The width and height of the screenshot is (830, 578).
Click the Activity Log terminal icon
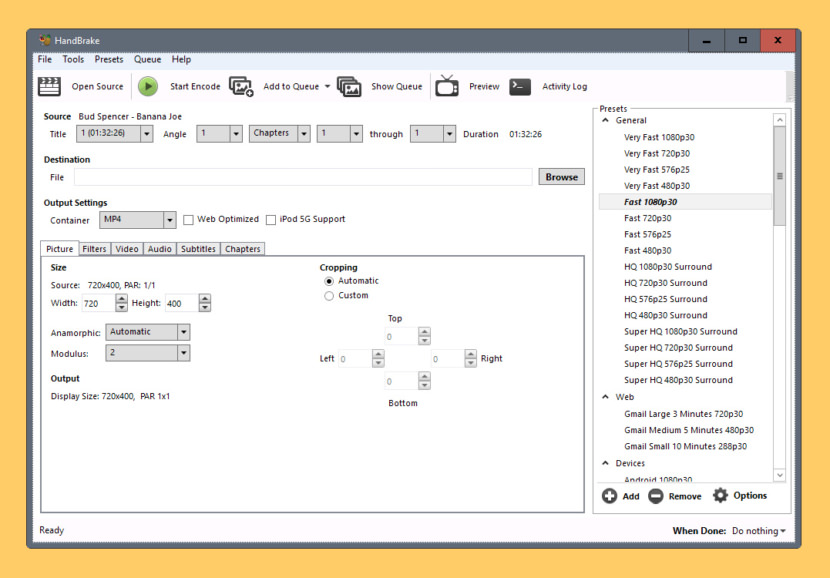pos(520,86)
